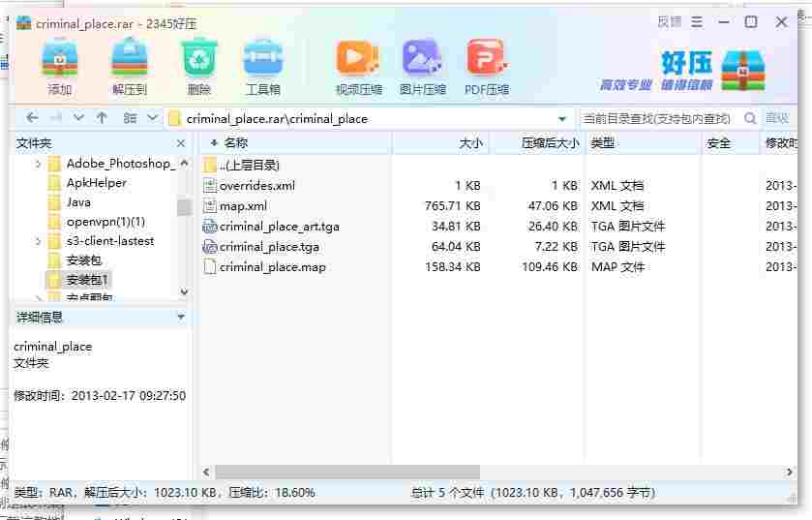Select the openvpn(1)(1) folder

tap(105, 222)
